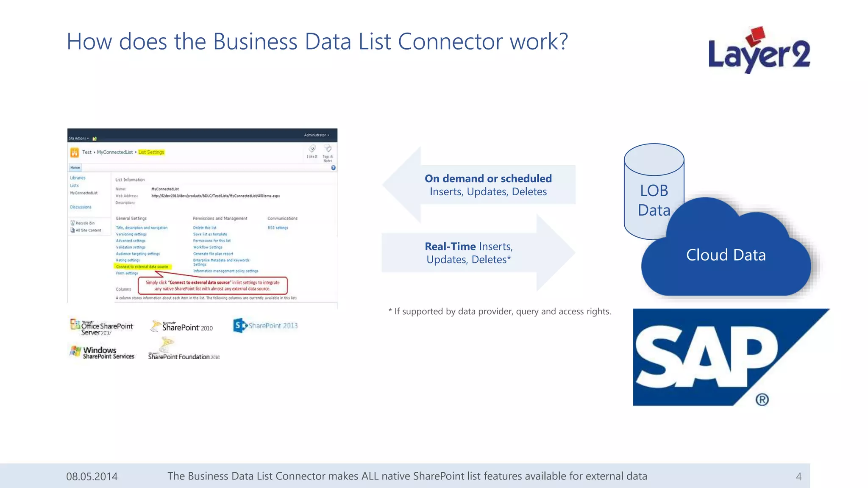Click the List Information heading
Image resolution: width=868 pixels, height=488 pixels.
pyautogui.click(x=130, y=180)
